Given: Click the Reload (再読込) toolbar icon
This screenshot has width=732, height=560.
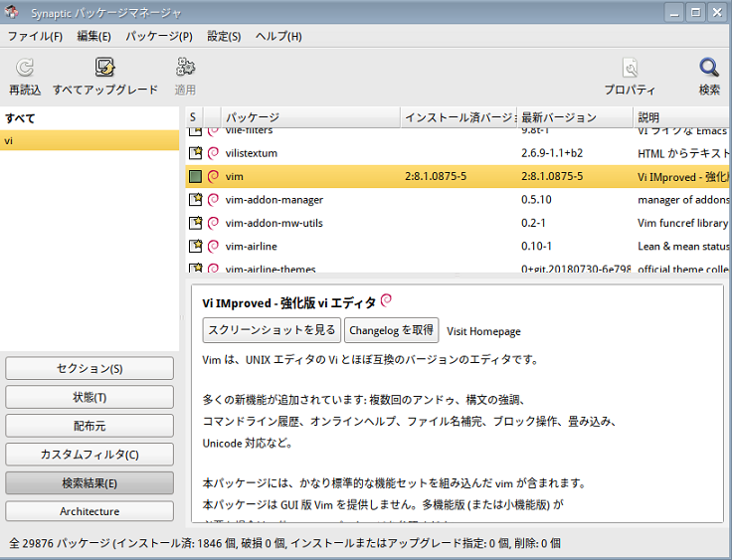Looking at the screenshot, I should click(25, 68).
